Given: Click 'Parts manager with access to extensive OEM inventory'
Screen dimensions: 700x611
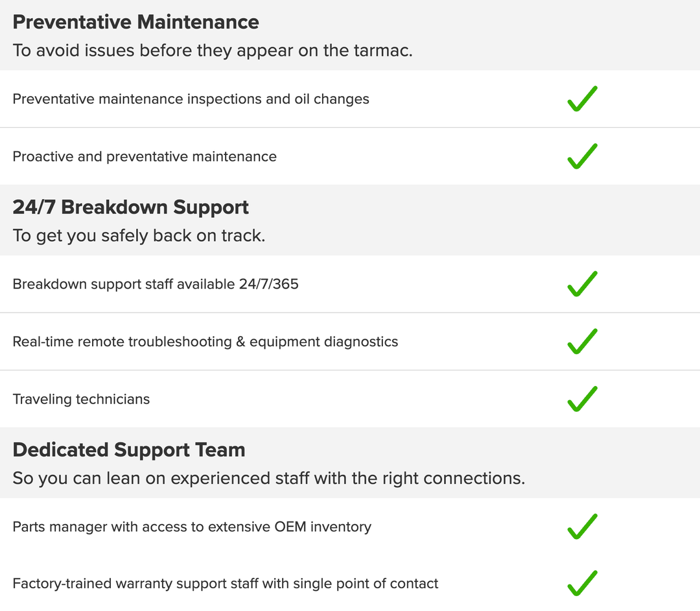Looking at the screenshot, I should 192,527.
